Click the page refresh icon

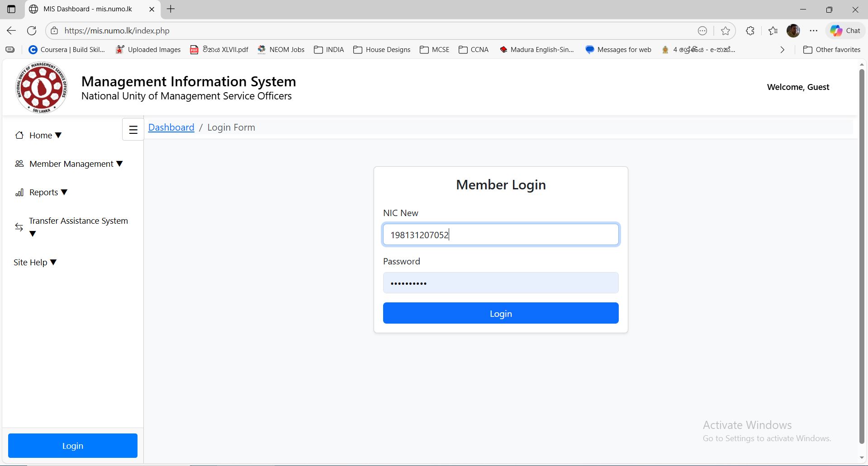[32, 30]
